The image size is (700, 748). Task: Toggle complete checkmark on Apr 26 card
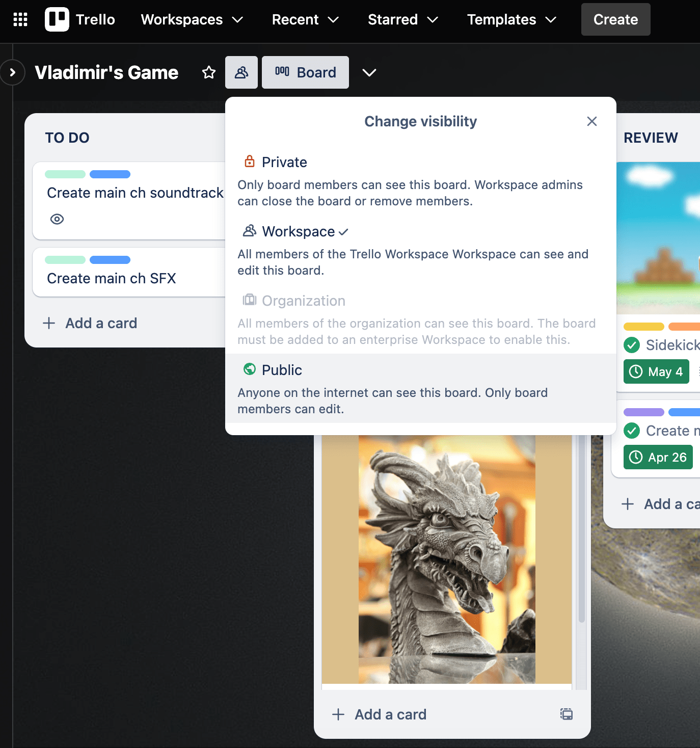tap(632, 431)
